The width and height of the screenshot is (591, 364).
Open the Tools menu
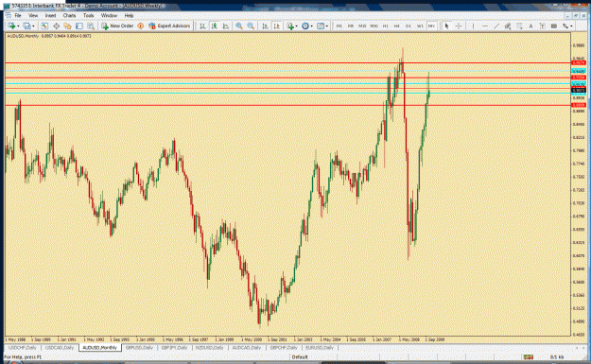point(88,15)
